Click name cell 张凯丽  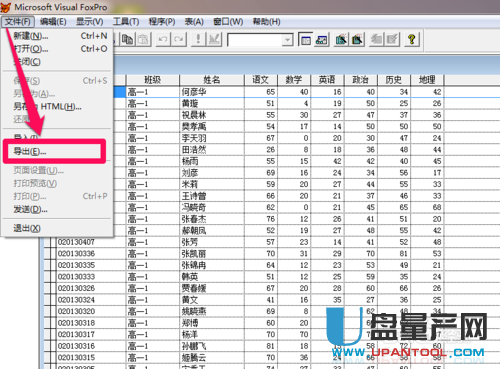212,254
